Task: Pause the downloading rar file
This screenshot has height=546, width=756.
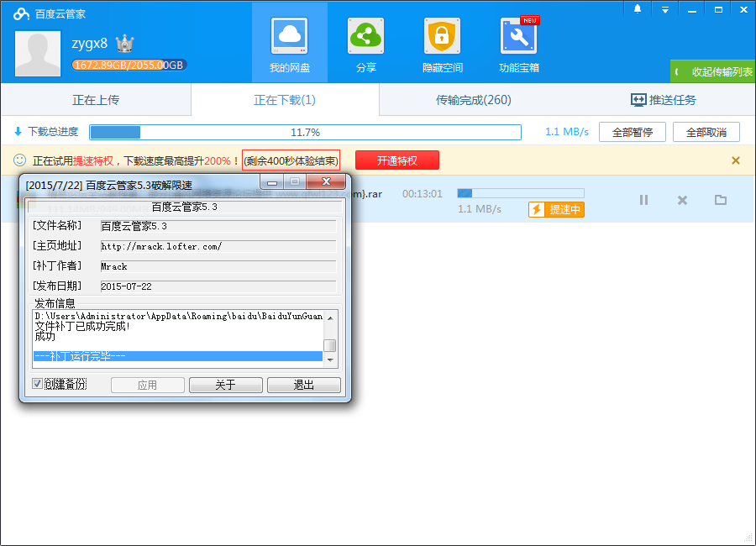Action: point(643,200)
